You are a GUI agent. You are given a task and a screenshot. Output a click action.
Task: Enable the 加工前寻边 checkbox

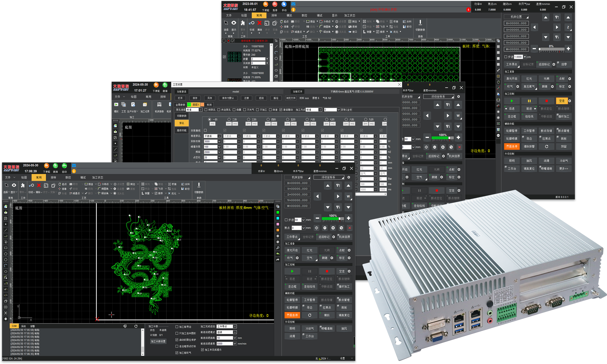coord(177,327)
